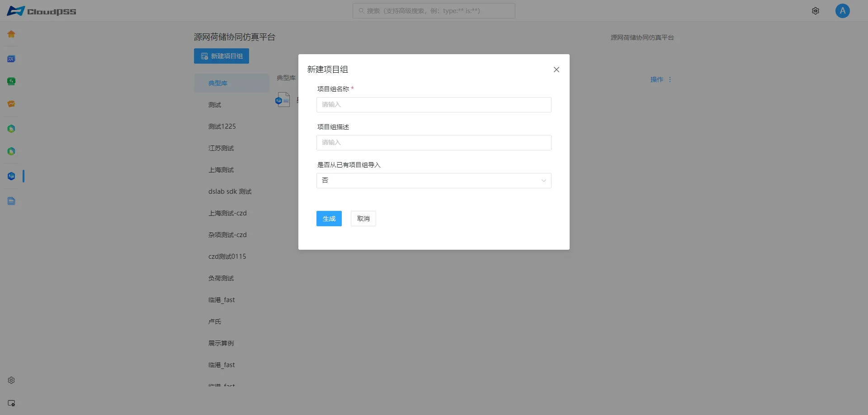Viewport: 868px width, 415px height.
Task: Open the blue simulation workspace sidebar icon
Action: (x=11, y=59)
